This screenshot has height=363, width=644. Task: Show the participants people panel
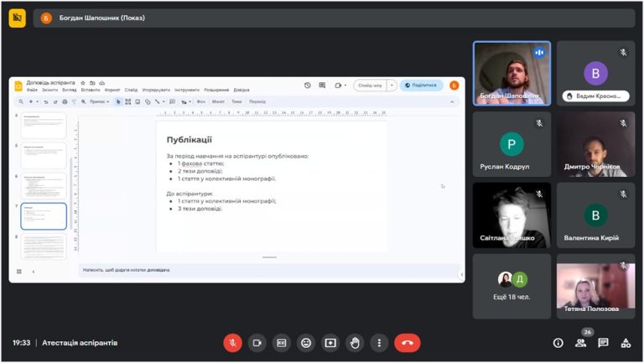point(580,343)
